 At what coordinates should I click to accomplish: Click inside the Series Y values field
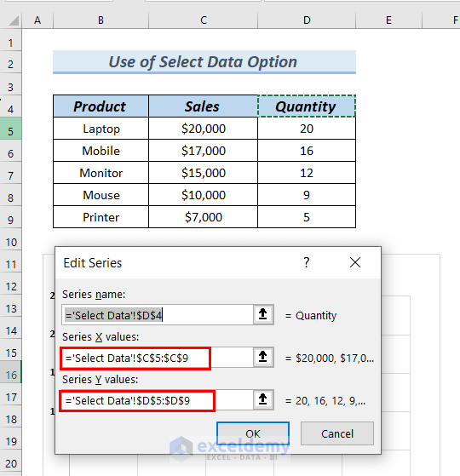tap(158, 400)
